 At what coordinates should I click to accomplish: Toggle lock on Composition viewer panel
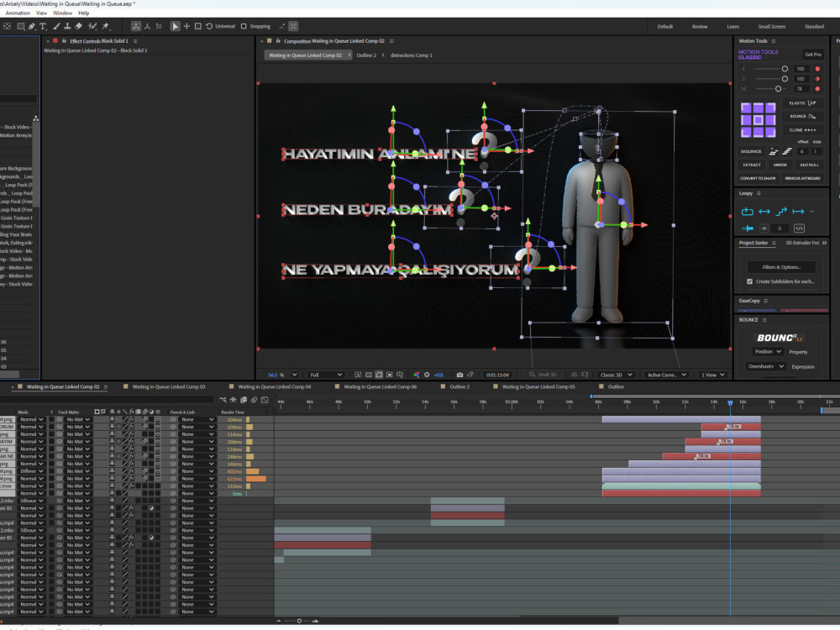(x=278, y=40)
